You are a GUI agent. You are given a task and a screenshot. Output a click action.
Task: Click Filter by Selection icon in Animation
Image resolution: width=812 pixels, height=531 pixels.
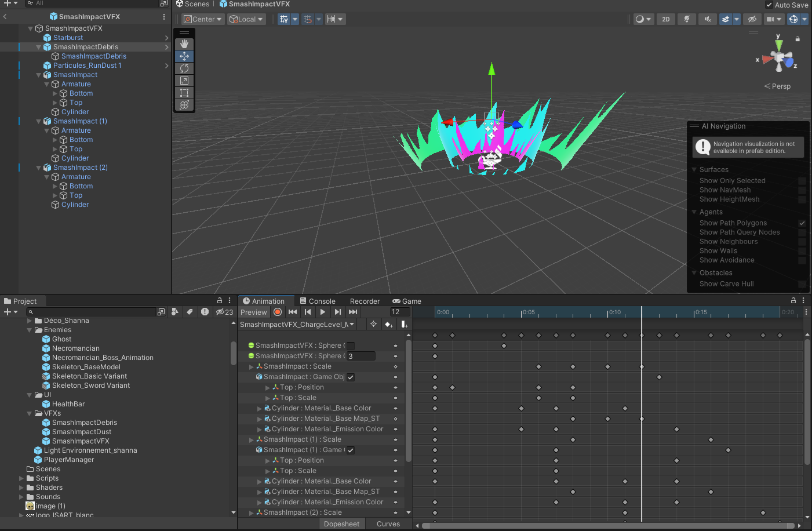point(374,325)
